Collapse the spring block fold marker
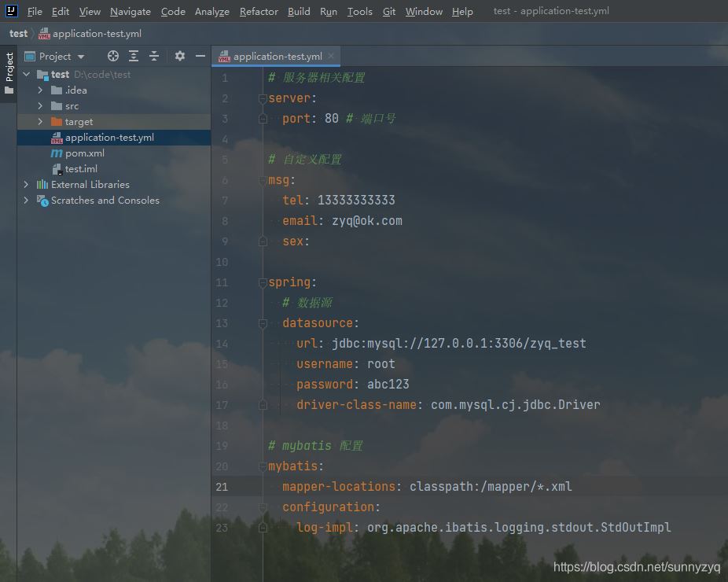Screen dimensions: 728x582 (x=263, y=282)
